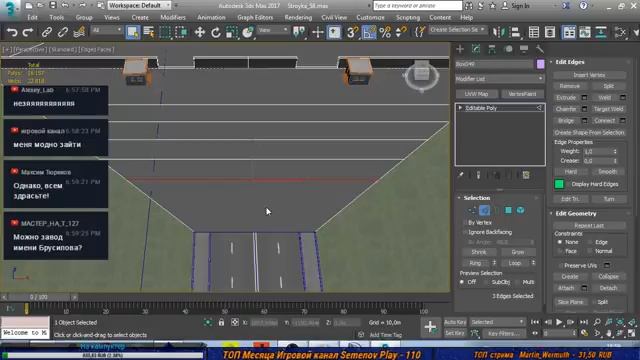Click Create Shape From Selection button
Screen dimensions: 640x360
pos(589,133)
